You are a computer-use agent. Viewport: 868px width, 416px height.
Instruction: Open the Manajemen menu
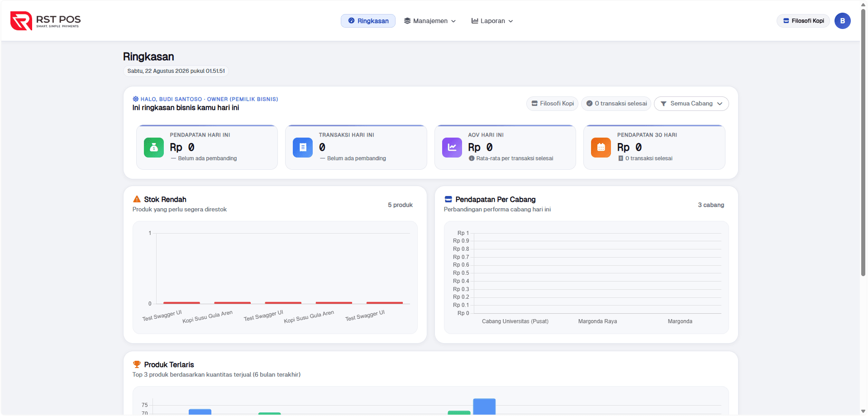point(430,21)
